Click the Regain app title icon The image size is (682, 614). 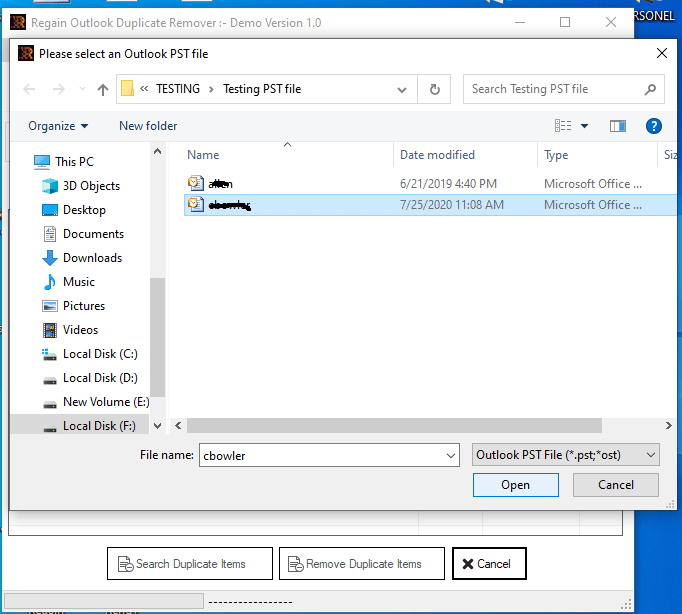coord(18,22)
